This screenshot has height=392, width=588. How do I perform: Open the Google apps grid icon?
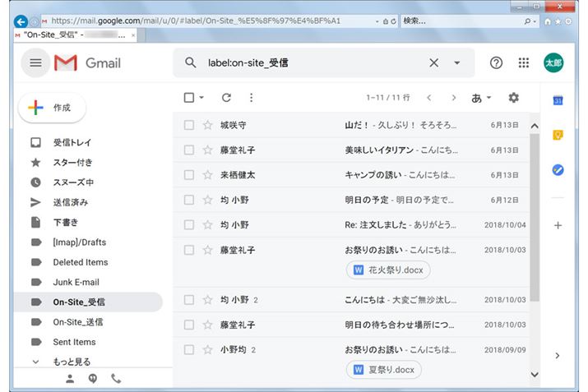(524, 63)
